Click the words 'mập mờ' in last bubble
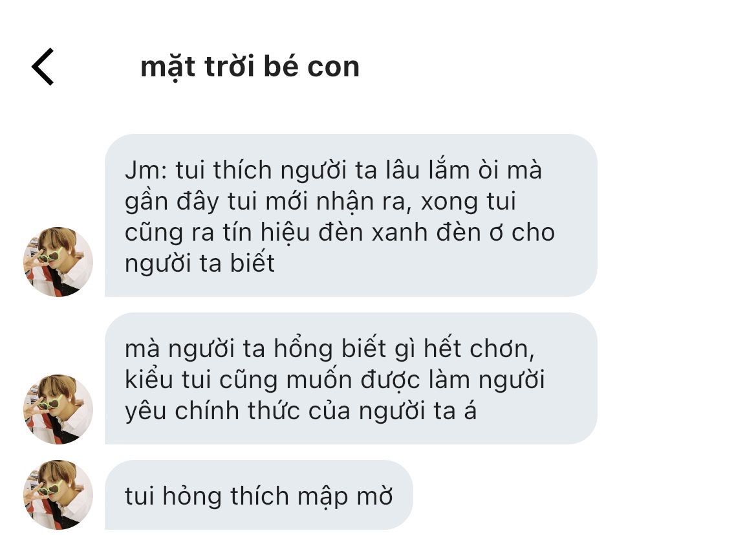This screenshot has width=756, height=535. coord(345,497)
